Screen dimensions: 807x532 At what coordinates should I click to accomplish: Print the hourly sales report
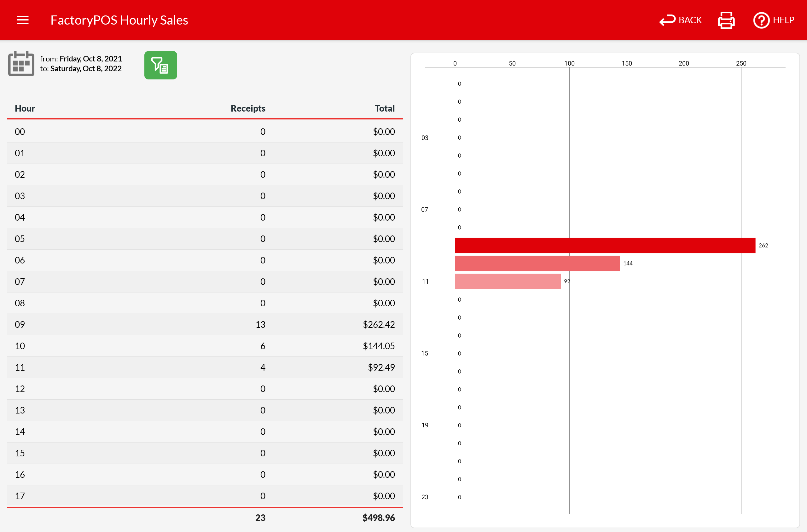726,20
